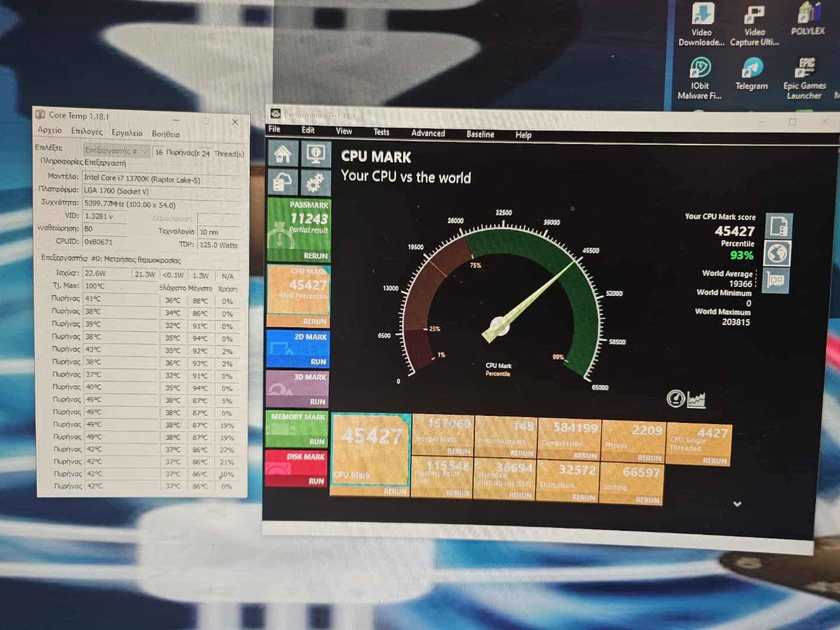The image size is (840, 630).
Task: Click the Core Temp title bar icon
Action: 40,114
